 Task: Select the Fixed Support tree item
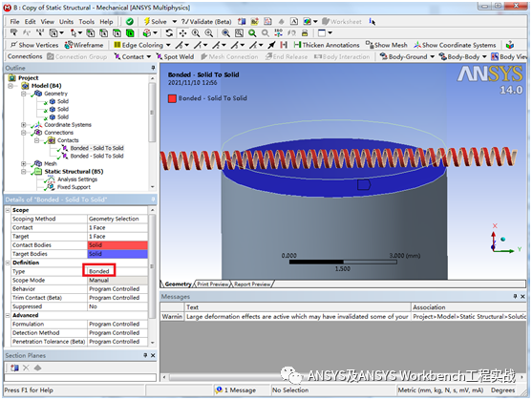pos(74,187)
